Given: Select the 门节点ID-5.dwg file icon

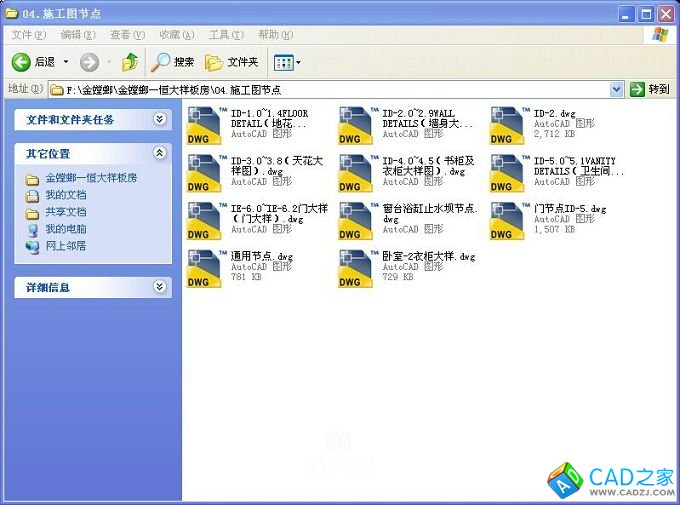Looking at the screenshot, I should click(x=507, y=221).
